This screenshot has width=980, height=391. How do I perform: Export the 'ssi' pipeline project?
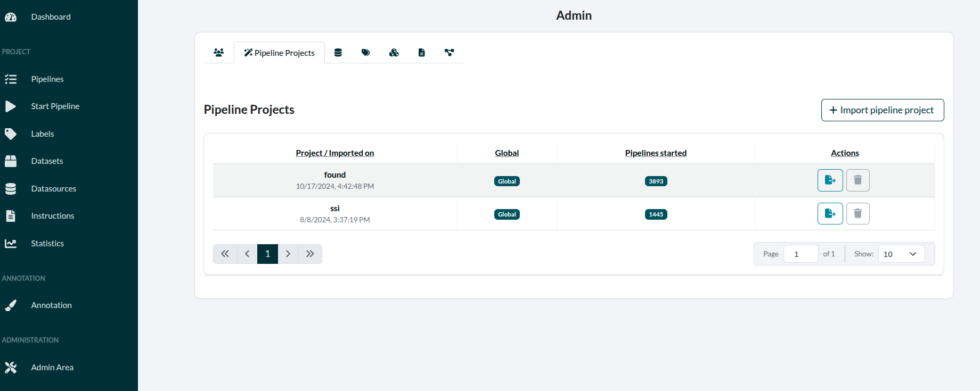(x=830, y=214)
